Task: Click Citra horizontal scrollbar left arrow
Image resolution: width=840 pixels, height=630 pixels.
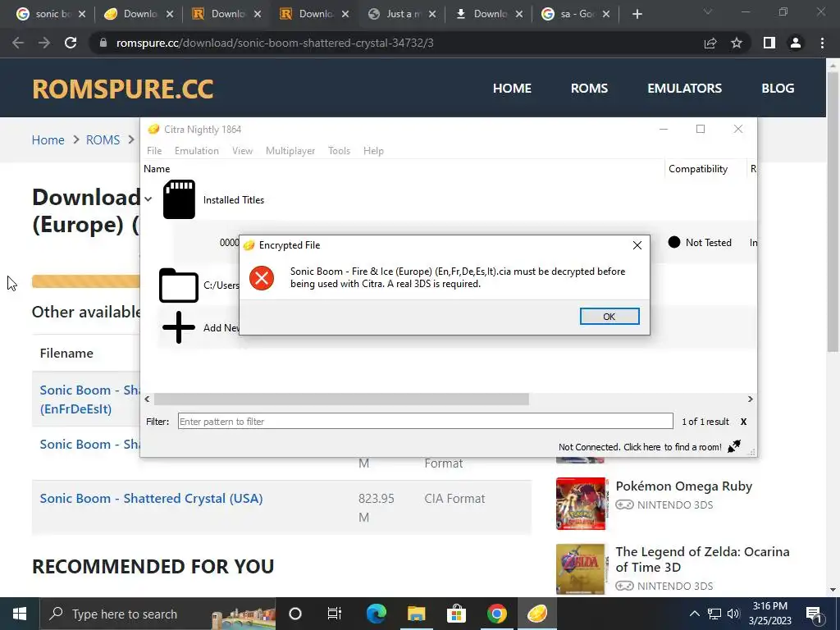Action: 148,399
